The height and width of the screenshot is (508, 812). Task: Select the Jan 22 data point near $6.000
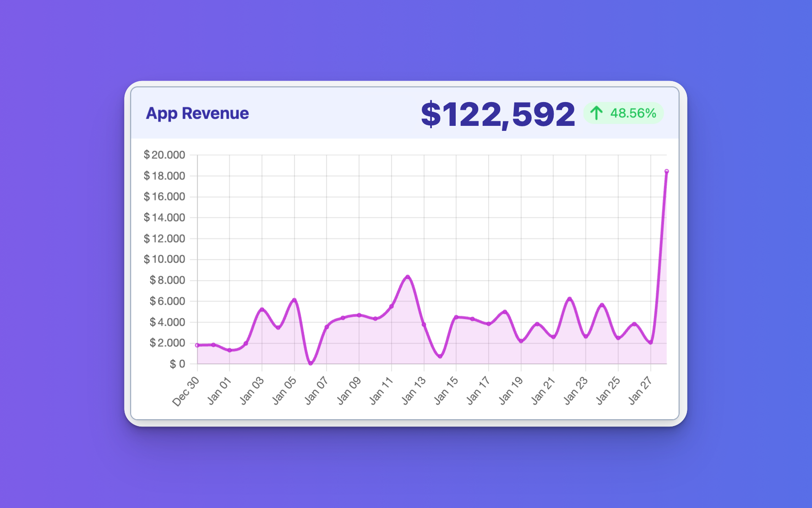coord(569,299)
